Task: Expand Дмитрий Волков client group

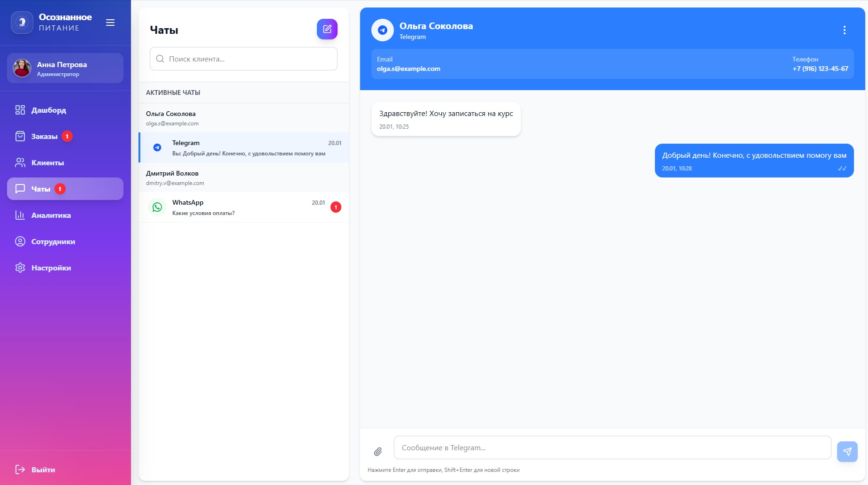Action: click(x=244, y=177)
